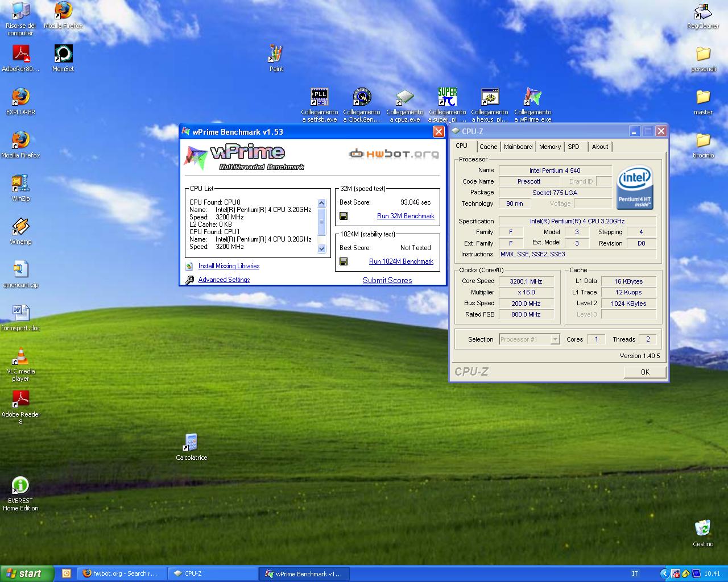Switch to SPD tab in CPU-Z
Viewport: 728px width, 582px height.
tap(574, 147)
